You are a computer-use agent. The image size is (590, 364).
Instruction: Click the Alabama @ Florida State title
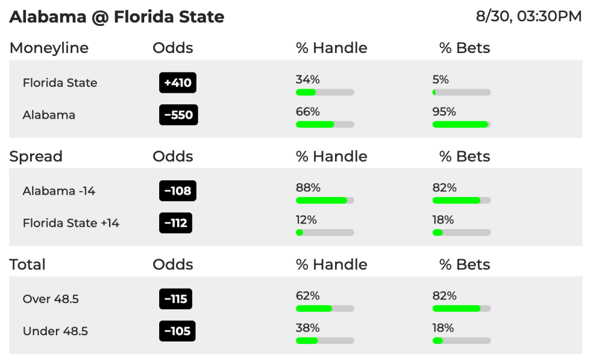tap(117, 17)
